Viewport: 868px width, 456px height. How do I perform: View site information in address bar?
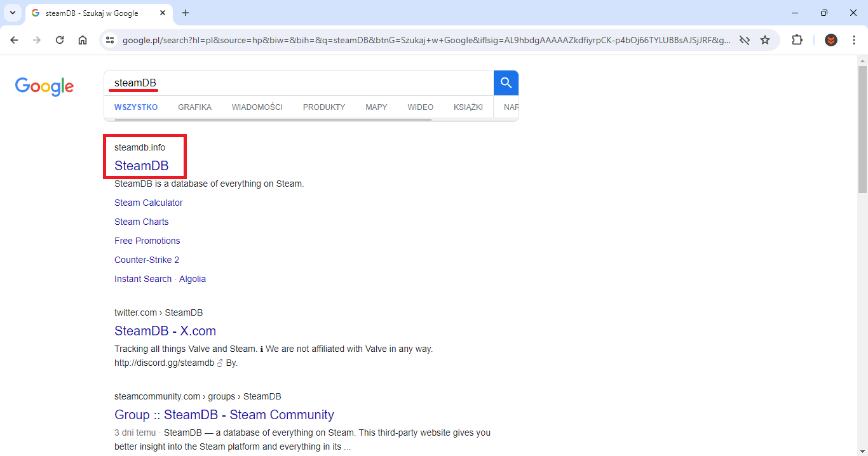pyautogui.click(x=110, y=40)
